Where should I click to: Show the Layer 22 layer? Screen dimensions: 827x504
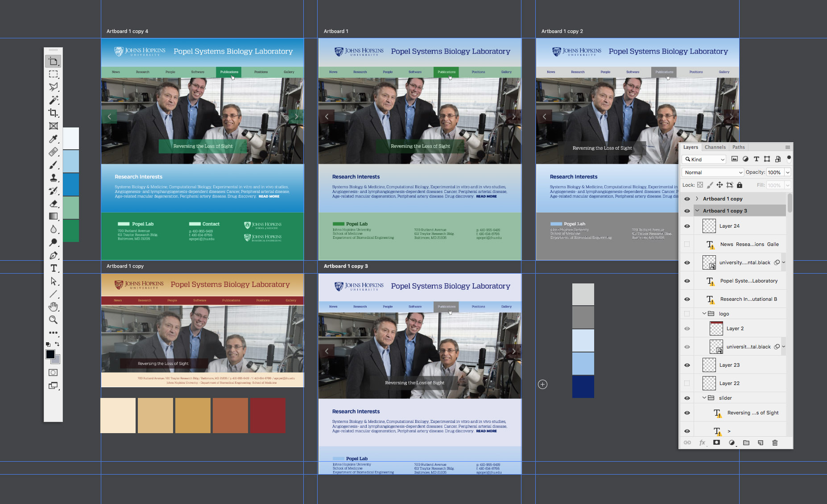pos(687,383)
